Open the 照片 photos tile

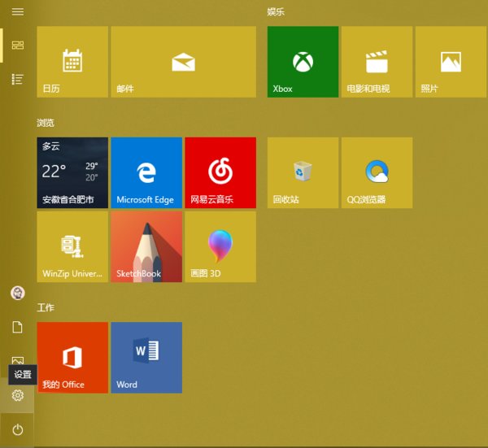pos(451,62)
